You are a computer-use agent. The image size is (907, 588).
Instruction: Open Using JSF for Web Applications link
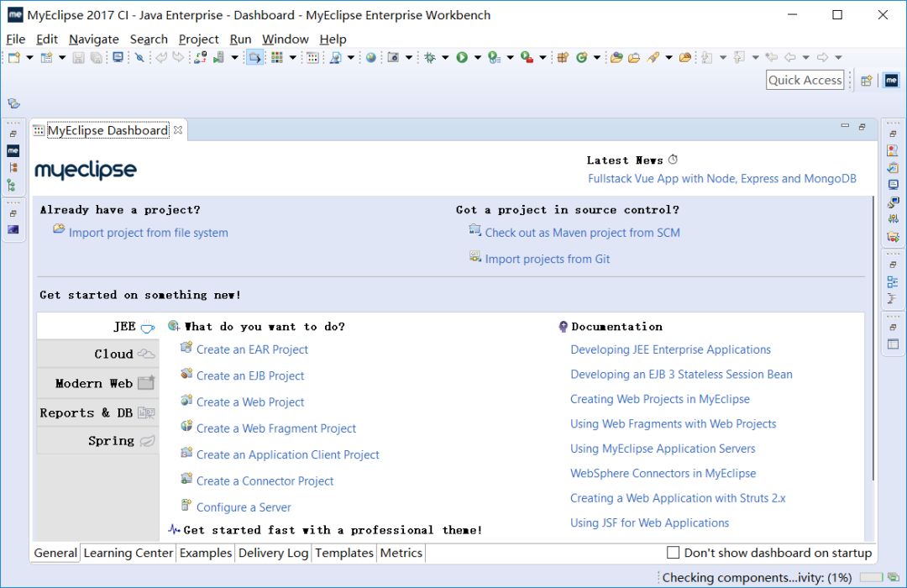tap(649, 522)
